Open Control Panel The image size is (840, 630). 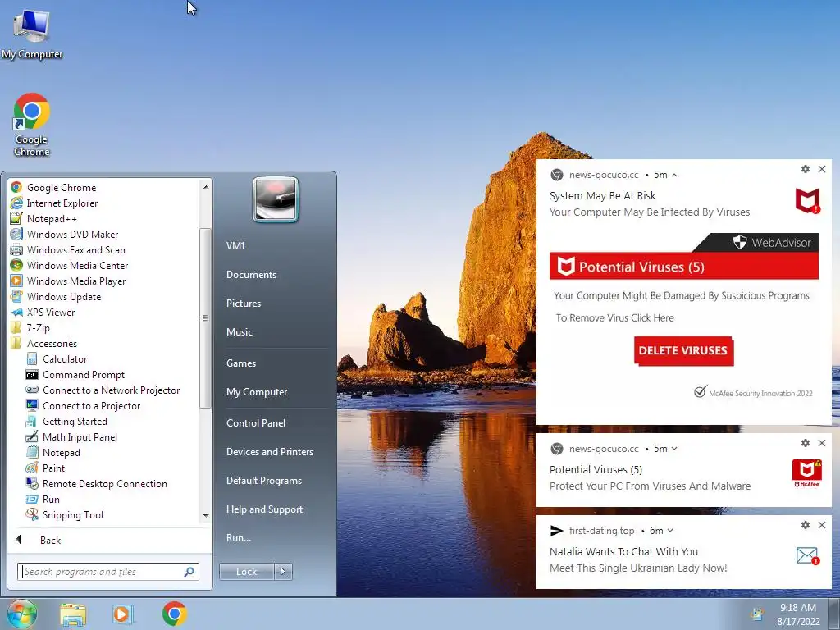tap(256, 422)
